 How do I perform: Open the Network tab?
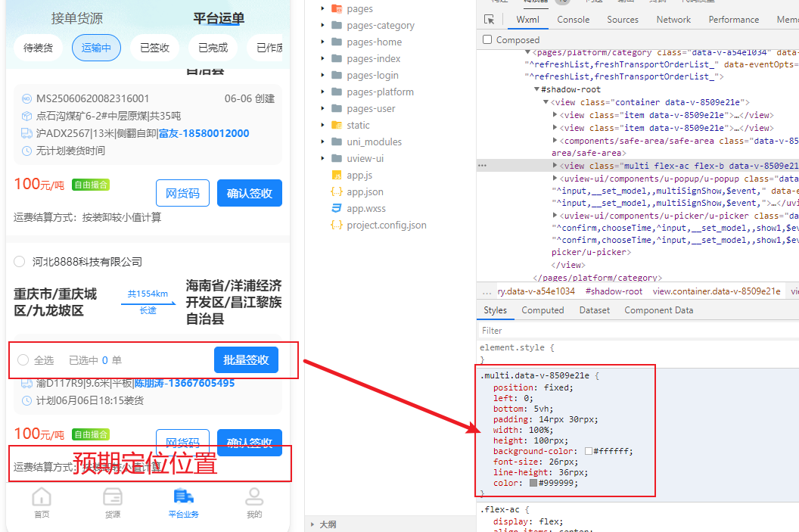[x=673, y=20]
